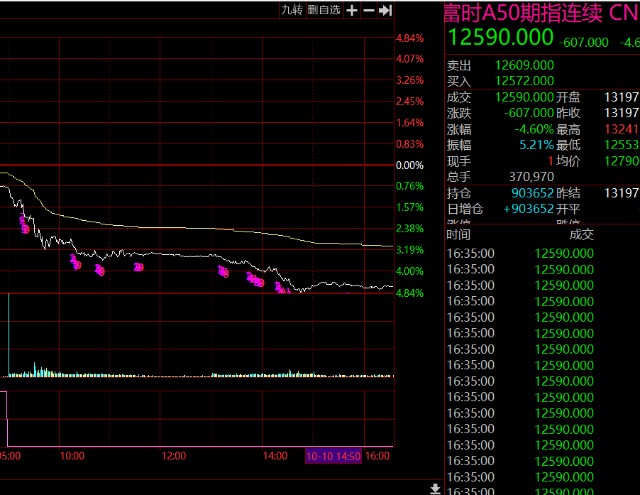Screen dimensions: 640x495
Task: Click the 昨收 label
Action: click(568, 113)
